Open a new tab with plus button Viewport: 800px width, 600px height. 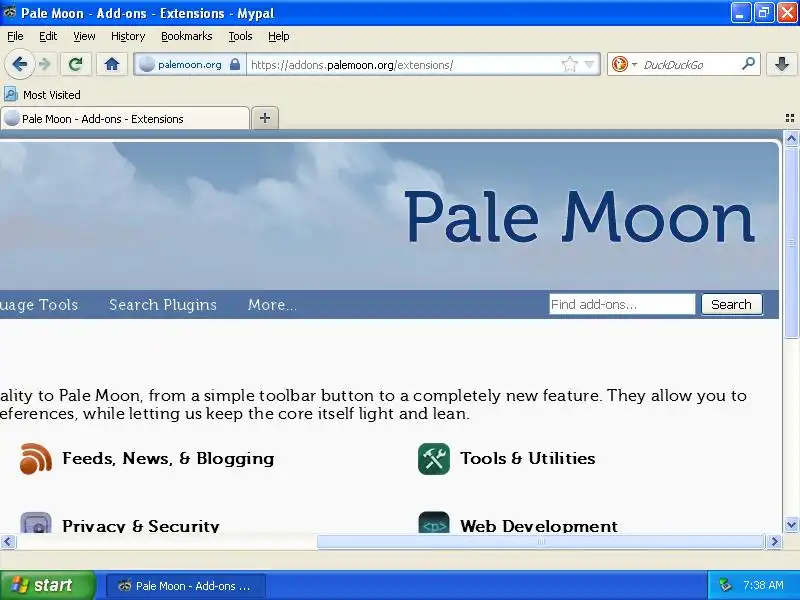point(265,118)
